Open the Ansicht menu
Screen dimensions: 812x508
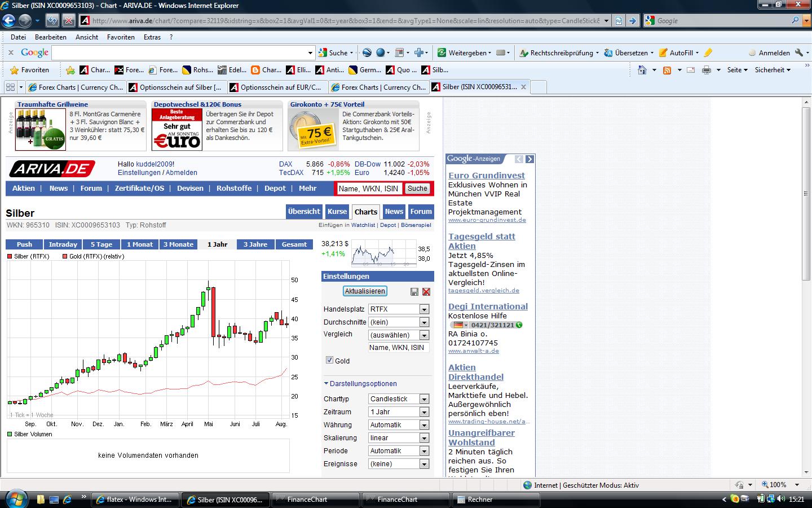[87, 37]
